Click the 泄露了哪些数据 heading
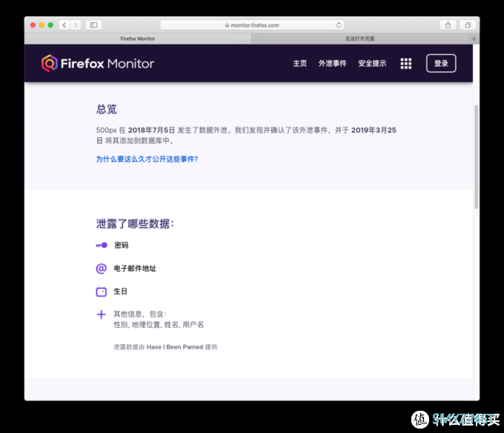504x433 pixels. click(x=135, y=224)
